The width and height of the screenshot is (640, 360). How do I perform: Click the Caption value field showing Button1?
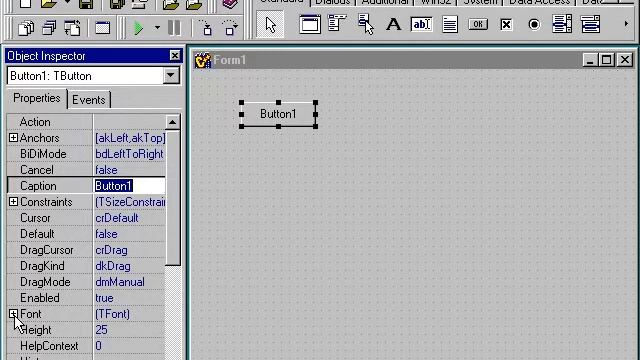[129, 186]
